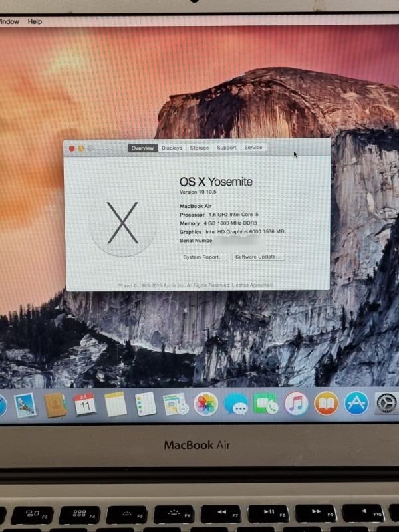Launch Reminders from the Dock
Screen dimensions: 399x532
pyautogui.click(x=146, y=404)
